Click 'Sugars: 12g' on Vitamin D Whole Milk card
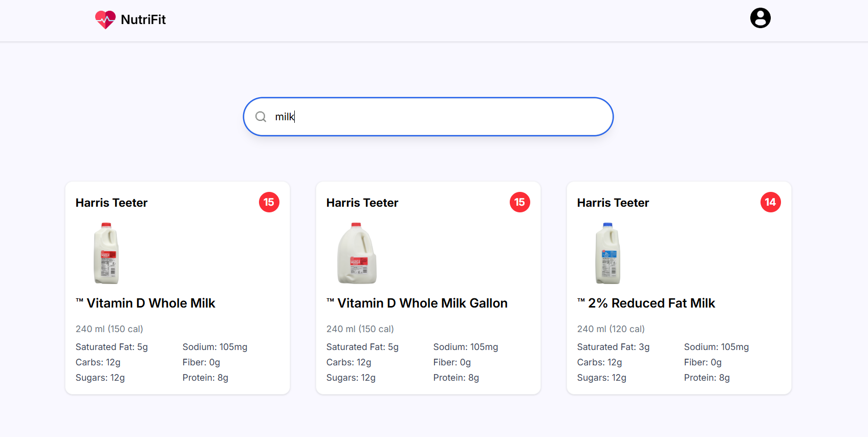The image size is (868, 437). [x=100, y=378]
